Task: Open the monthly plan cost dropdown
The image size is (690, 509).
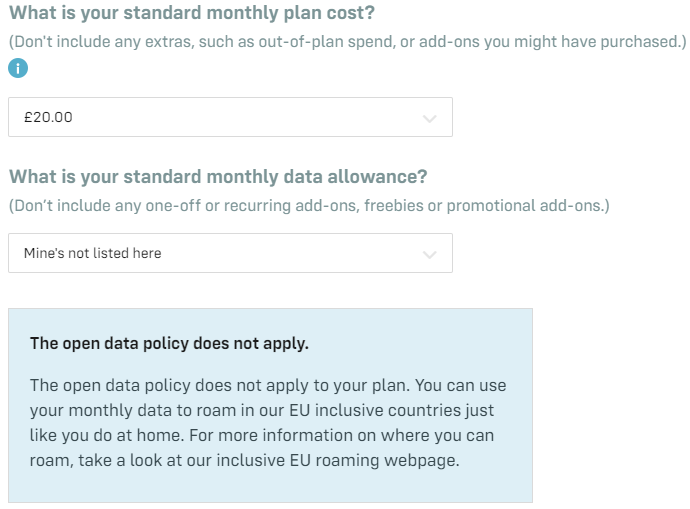Action: click(x=230, y=117)
